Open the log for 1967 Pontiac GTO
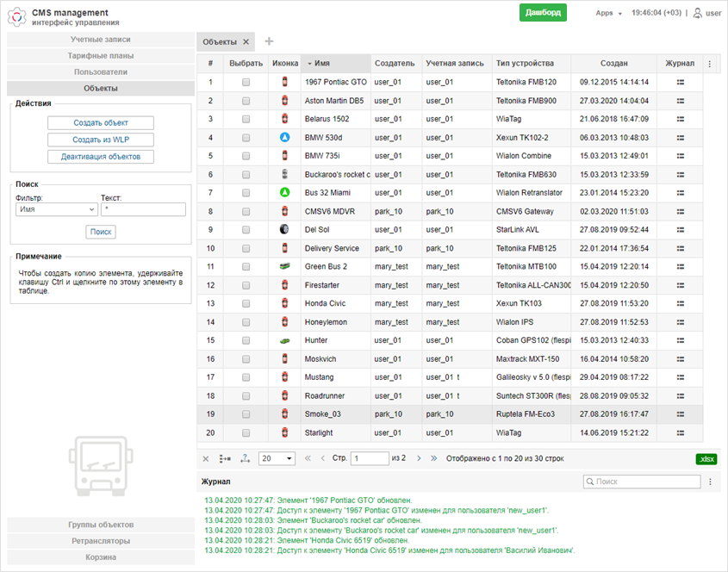728x572 pixels. point(680,83)
